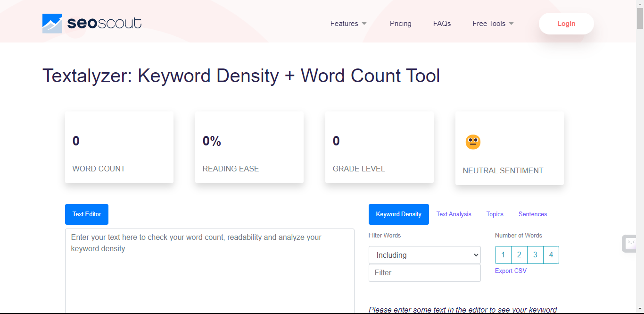Screen dimensions: 644x314
Task: Click the scrollbar up arrow
Action: (x=640, y=4)
